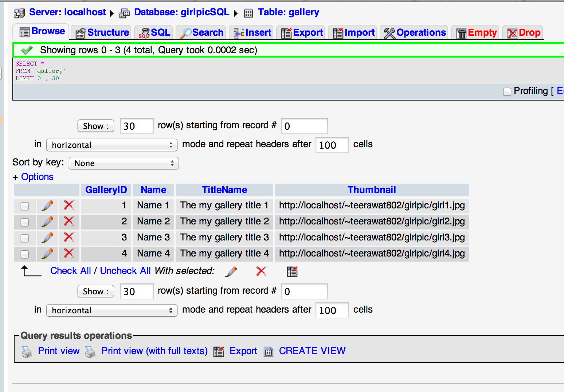Click the With selected delete X icon
Viewport: 564px width, 392px height.
tap(261, 271)
